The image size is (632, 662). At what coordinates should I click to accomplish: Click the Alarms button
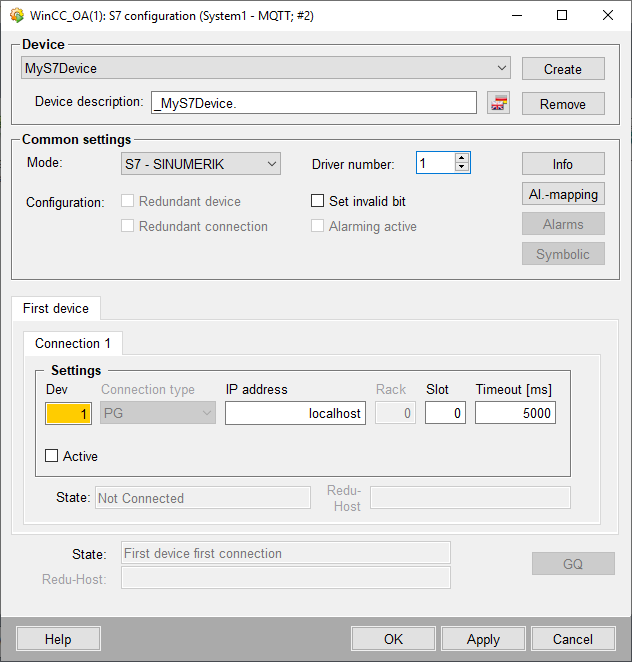coord(563,224)
